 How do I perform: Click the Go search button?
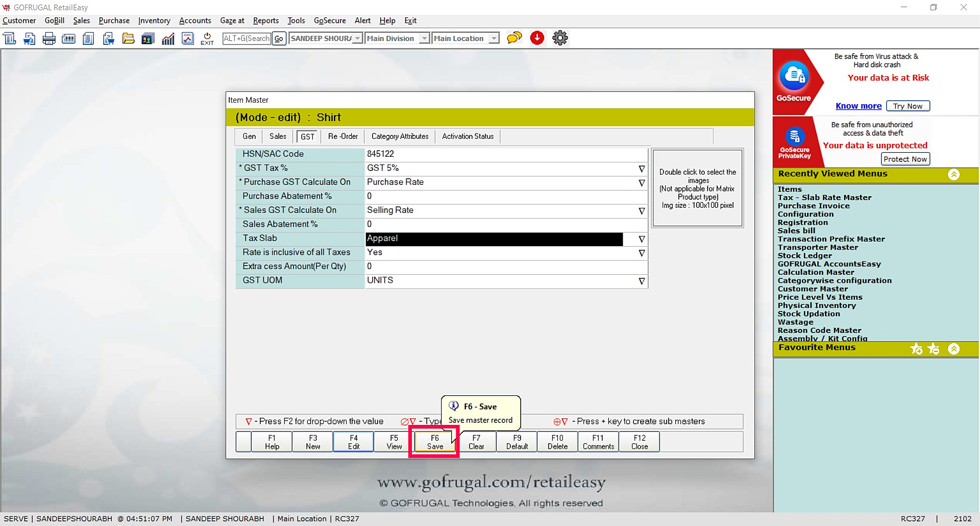click(278, 38)
